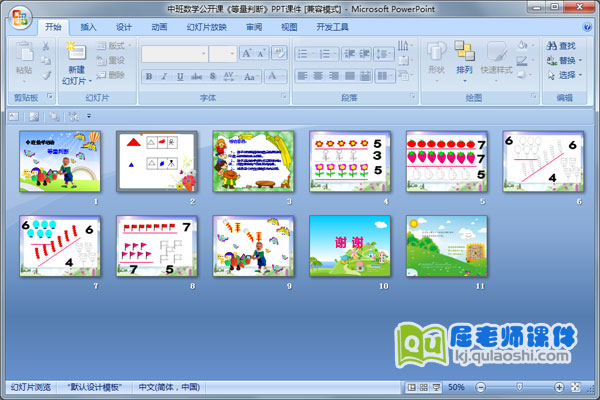Select slide 8 flags thumbnail
This screenshot has height=400, width=600.
click(157, 246)
